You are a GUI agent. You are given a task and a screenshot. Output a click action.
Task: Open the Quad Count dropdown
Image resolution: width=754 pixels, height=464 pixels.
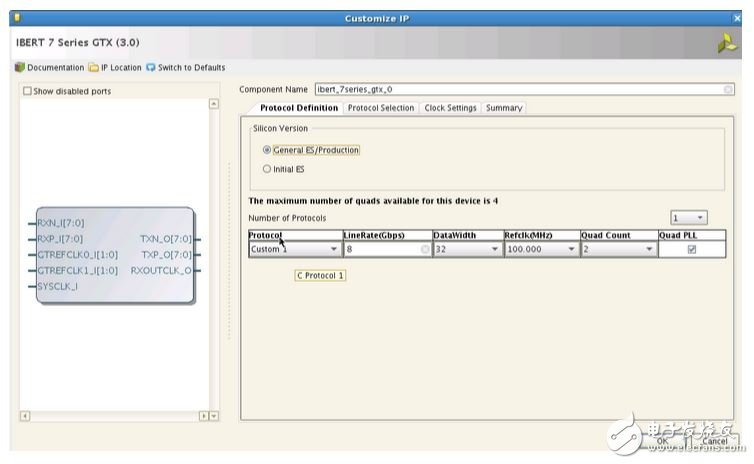coord(618,249)
